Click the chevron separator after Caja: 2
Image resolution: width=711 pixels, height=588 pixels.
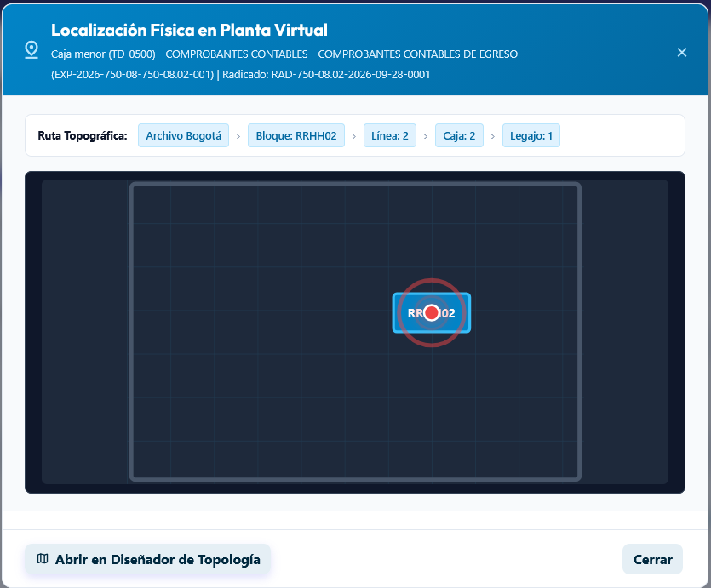click(493, 136)
